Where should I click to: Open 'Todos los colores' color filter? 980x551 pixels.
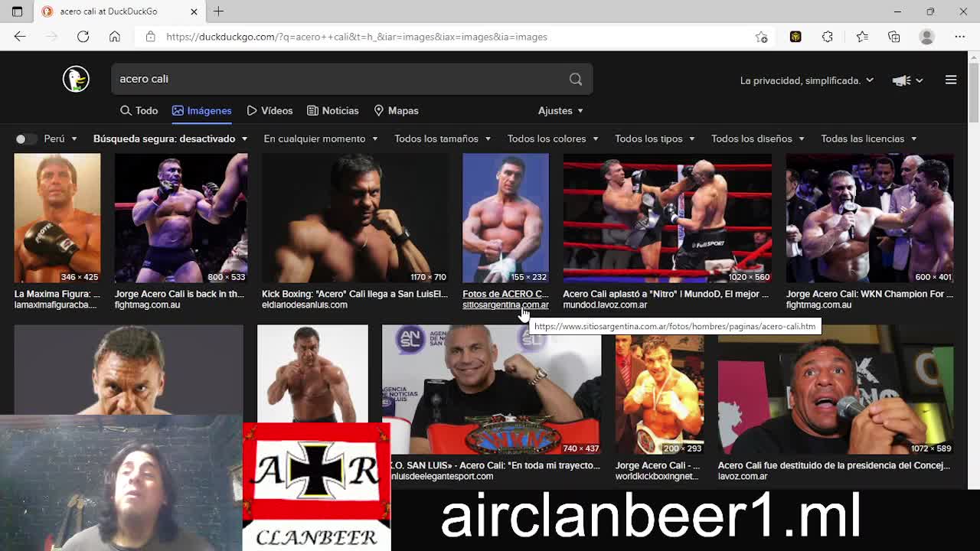point(553,139)
